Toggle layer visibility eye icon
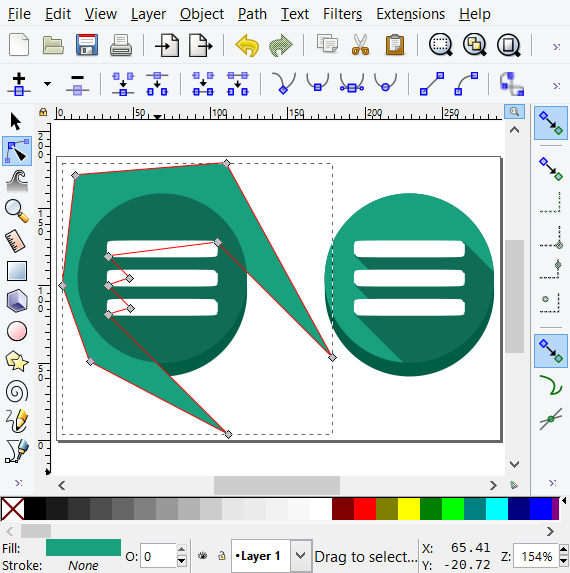Image resolution: width=570 pixels, height=573 pixels. coord(202,556)
